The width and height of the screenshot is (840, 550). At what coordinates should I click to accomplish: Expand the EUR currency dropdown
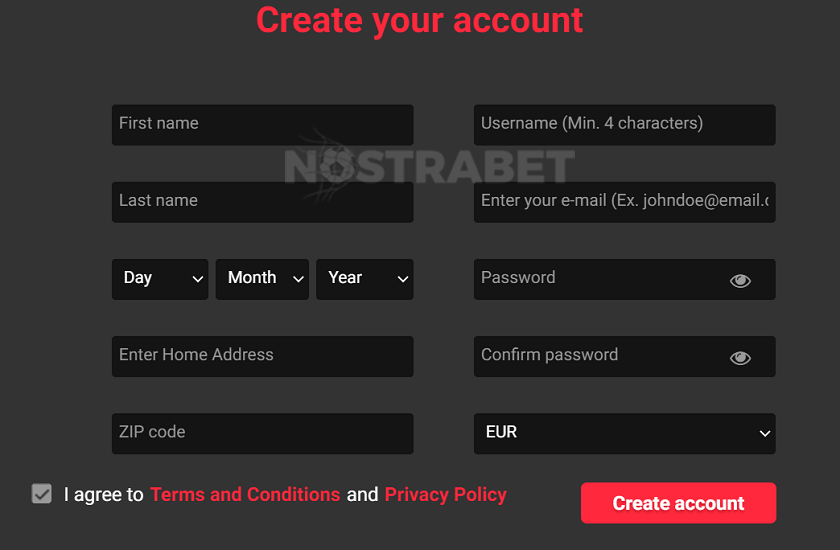[624, 433]
